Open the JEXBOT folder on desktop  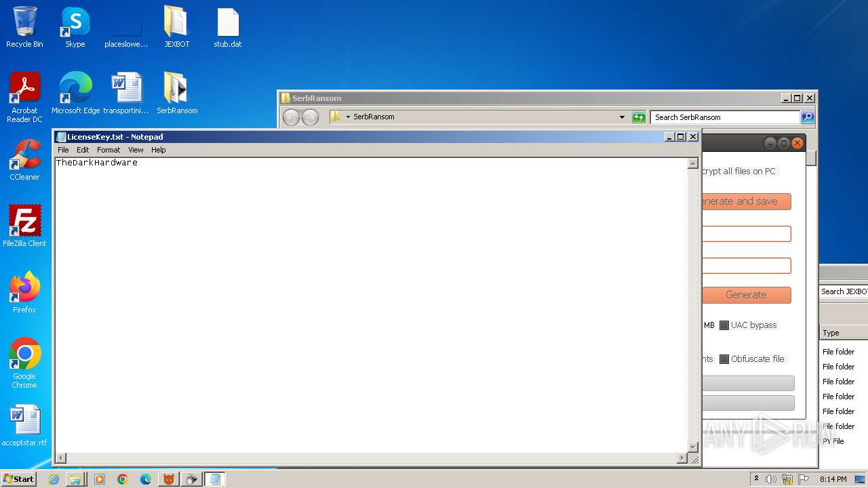pos(176,27)
